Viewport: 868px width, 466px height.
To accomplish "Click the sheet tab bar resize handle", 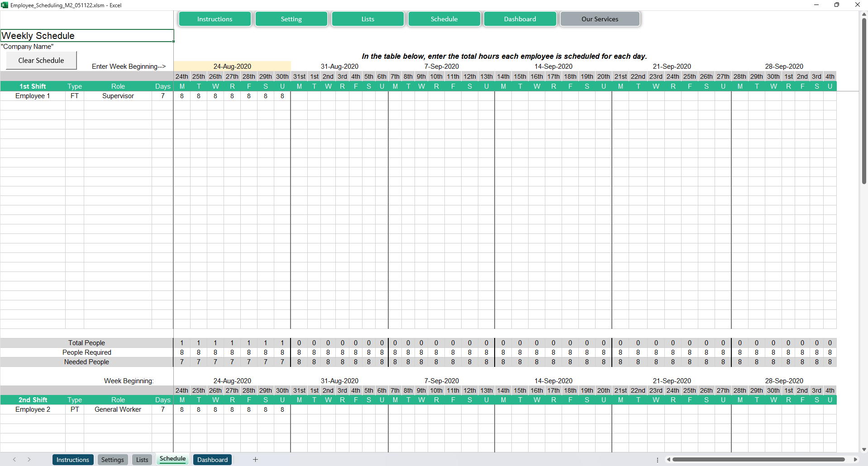I will [x=658, y=460].
